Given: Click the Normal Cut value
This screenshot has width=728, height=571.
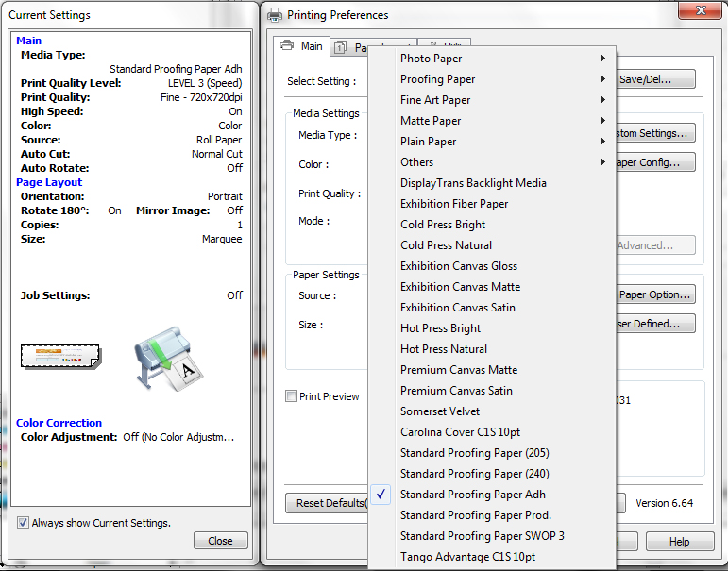Looking at the screenshot, I should tap(217, 154).
